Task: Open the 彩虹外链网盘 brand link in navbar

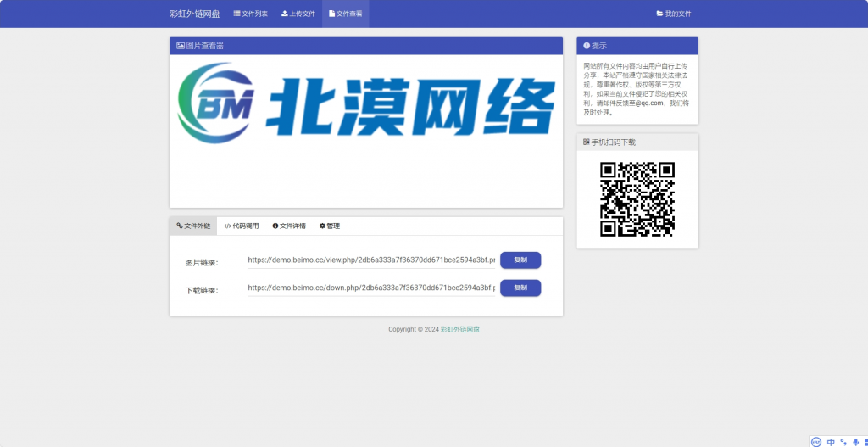Action: pyautogui.click(x=194, y=14)
